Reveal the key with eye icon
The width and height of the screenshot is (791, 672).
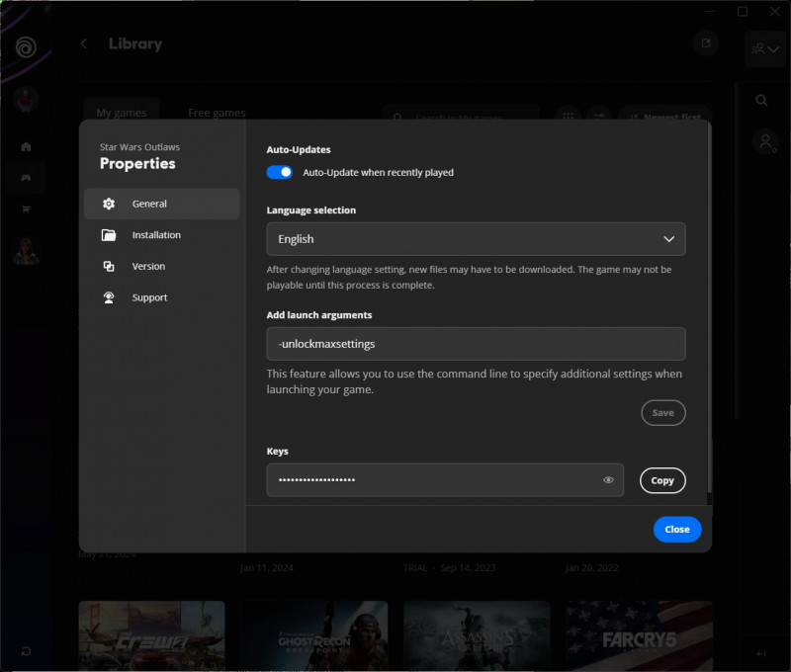(x=608, y=480)
